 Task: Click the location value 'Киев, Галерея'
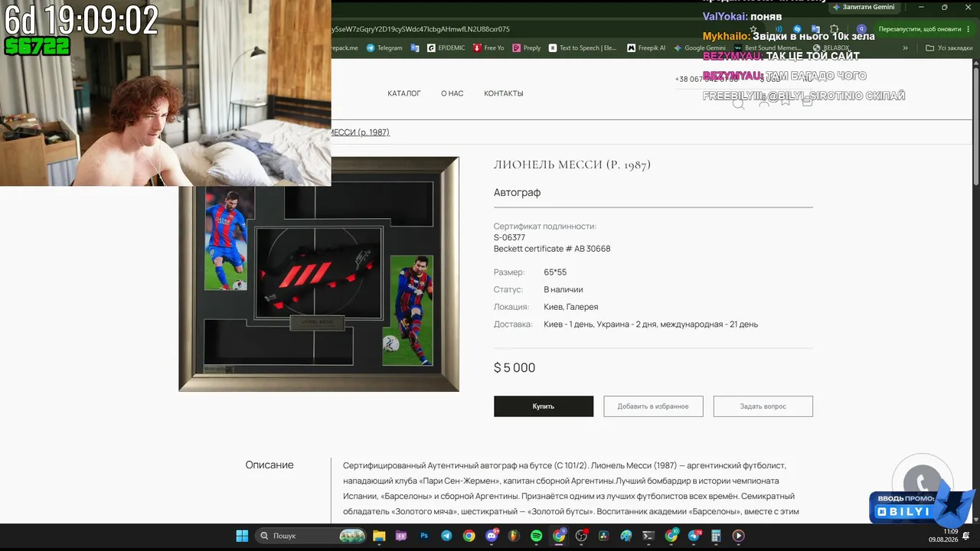(x=571, y=307)
